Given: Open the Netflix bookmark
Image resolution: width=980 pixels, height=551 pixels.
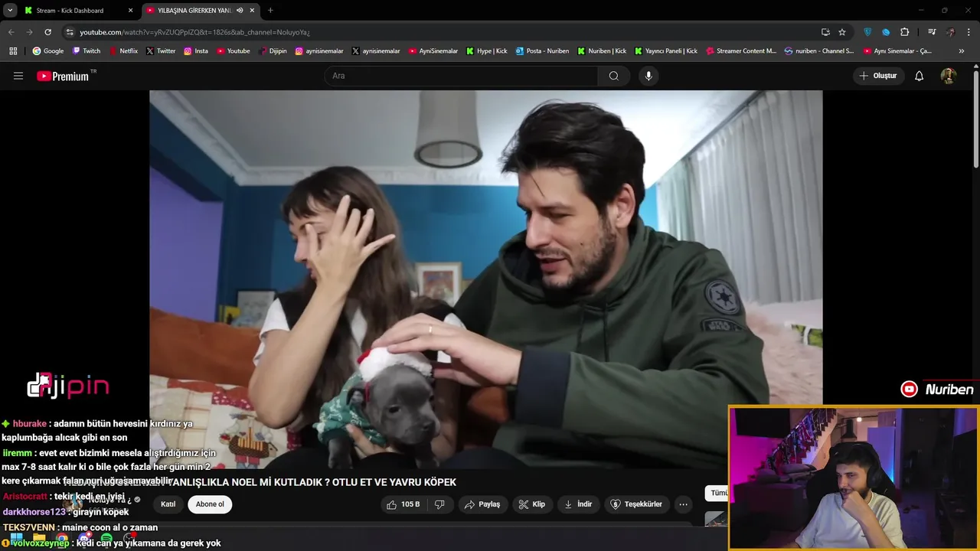Looking at the screenshot, I should click(x=123, y=51).
